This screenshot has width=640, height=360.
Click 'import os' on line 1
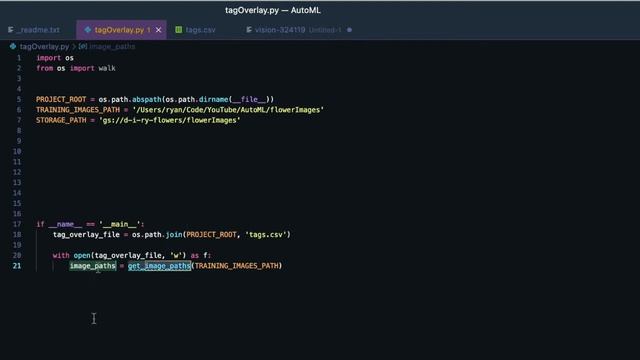coord(55,58)
